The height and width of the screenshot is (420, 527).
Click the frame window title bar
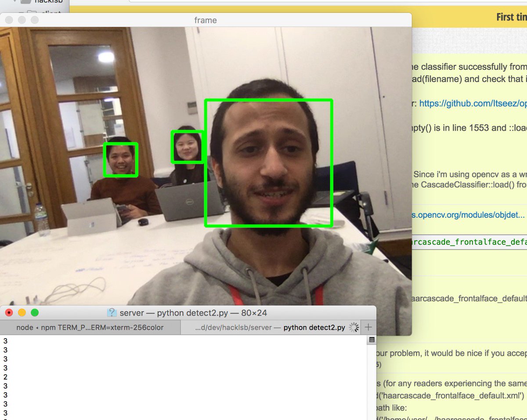point(206,20)
